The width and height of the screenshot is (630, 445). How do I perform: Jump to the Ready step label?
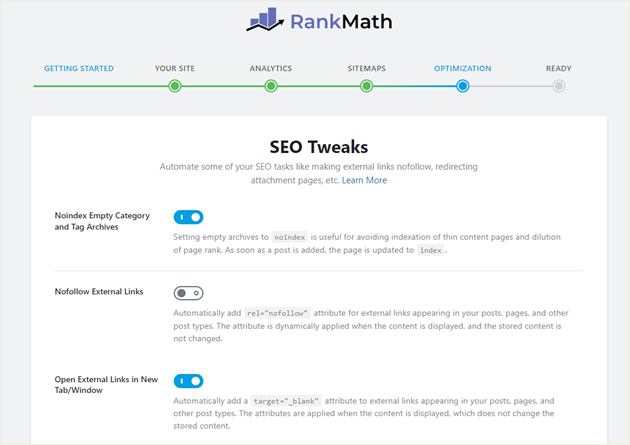559,69
